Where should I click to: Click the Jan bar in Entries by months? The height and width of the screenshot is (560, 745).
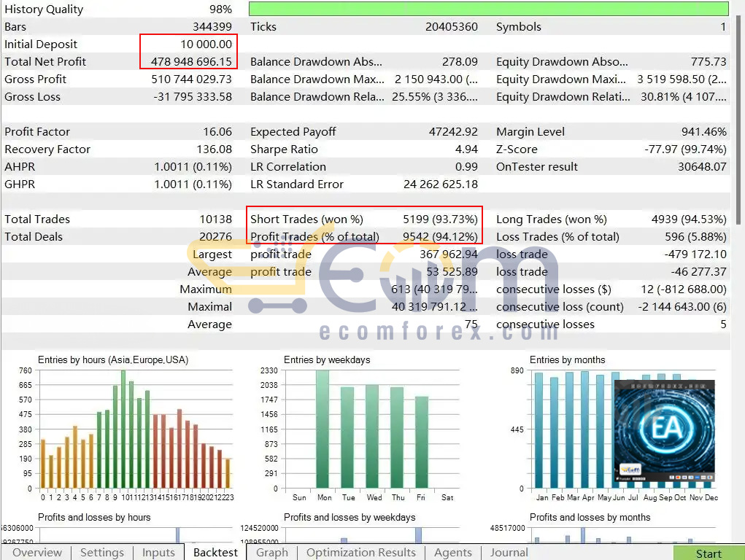[539, 430]
